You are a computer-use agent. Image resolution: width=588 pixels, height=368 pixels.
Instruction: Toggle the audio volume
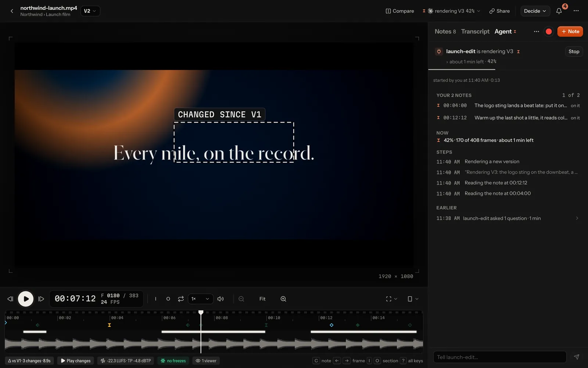click(x=220, y=299)
